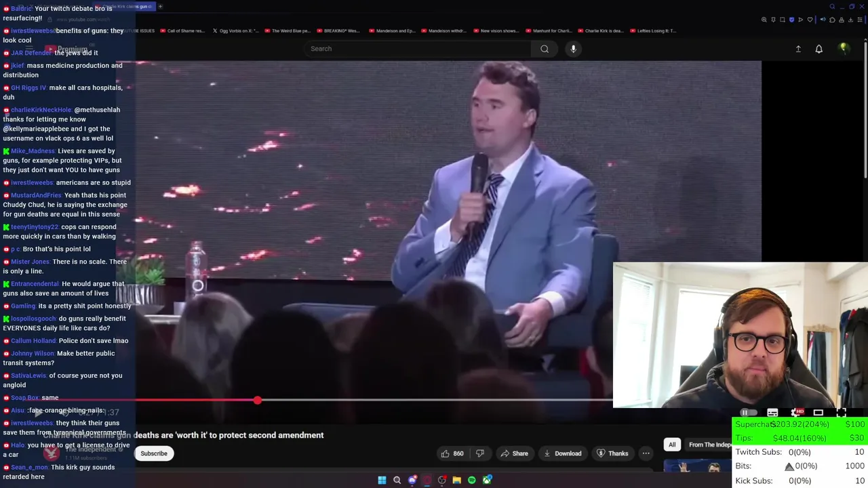The image size is (868, 488).
Task: Open the Windows Start menu
Action: click(382, 480)
